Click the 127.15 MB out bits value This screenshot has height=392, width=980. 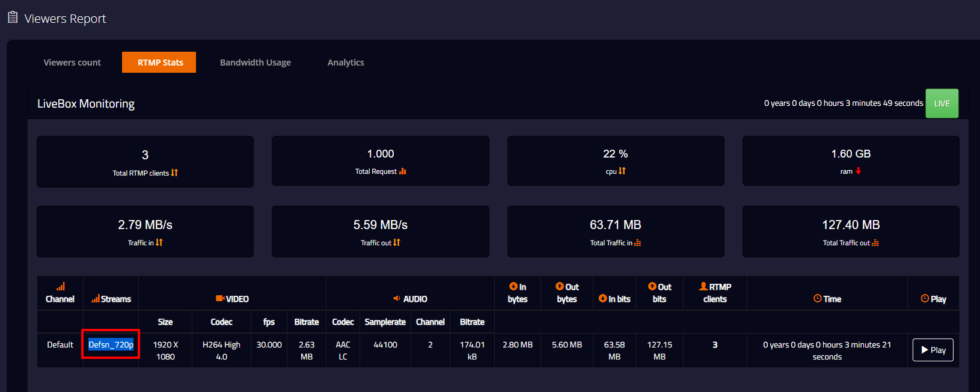tap(660, 351)
